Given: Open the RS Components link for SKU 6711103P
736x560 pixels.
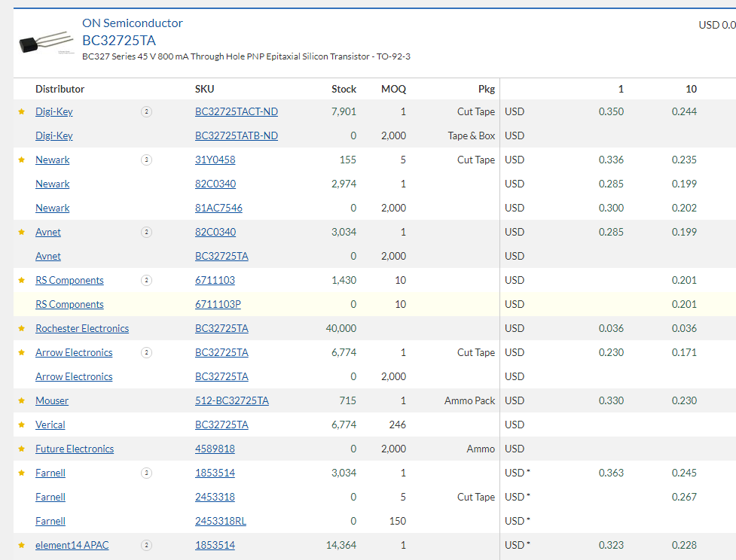Looking at the screenshot, I should (69, 304).
